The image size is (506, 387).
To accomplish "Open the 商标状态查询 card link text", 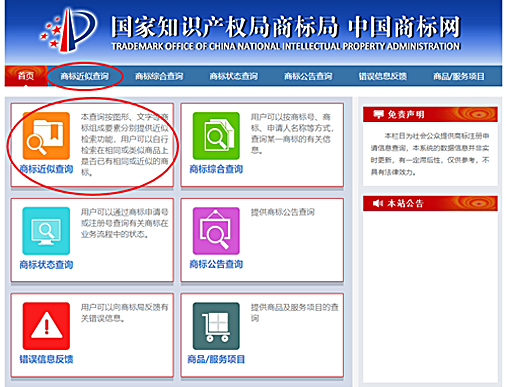I will click(x=46, y=264).
